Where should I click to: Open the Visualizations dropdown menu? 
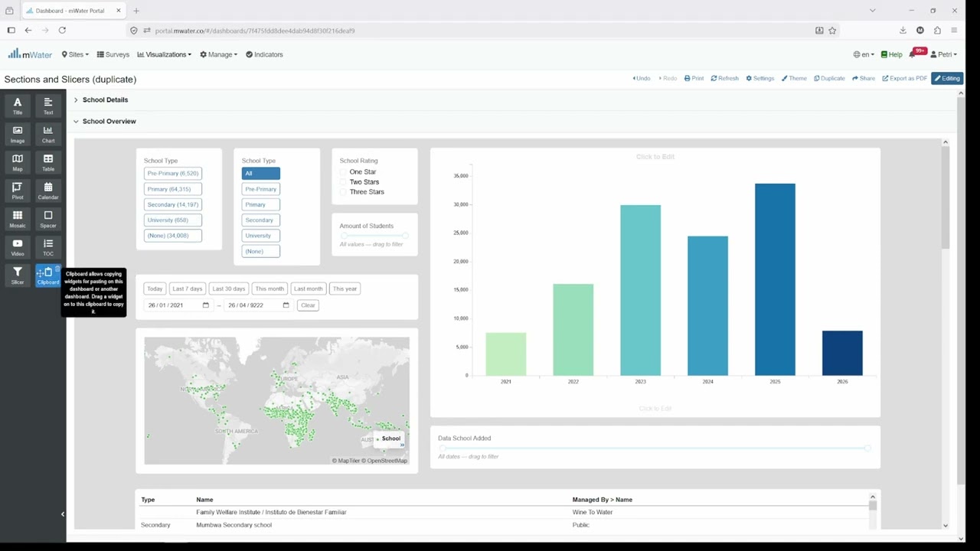click(165, 55)
